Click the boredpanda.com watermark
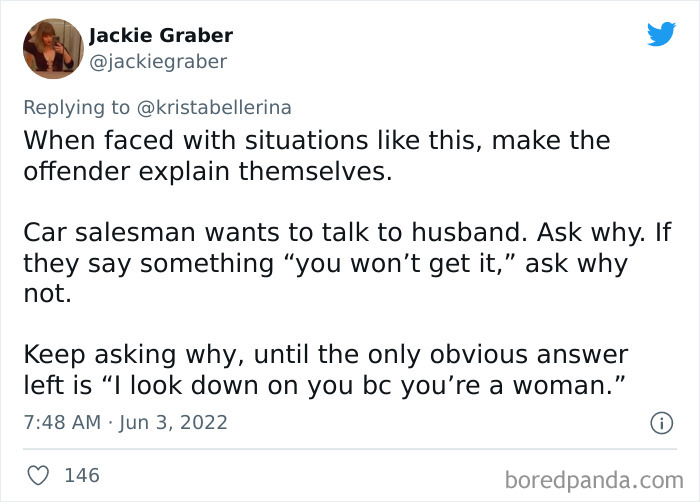Image resolution: width=700 pixels, height=502 pixels. pos(594,481)
